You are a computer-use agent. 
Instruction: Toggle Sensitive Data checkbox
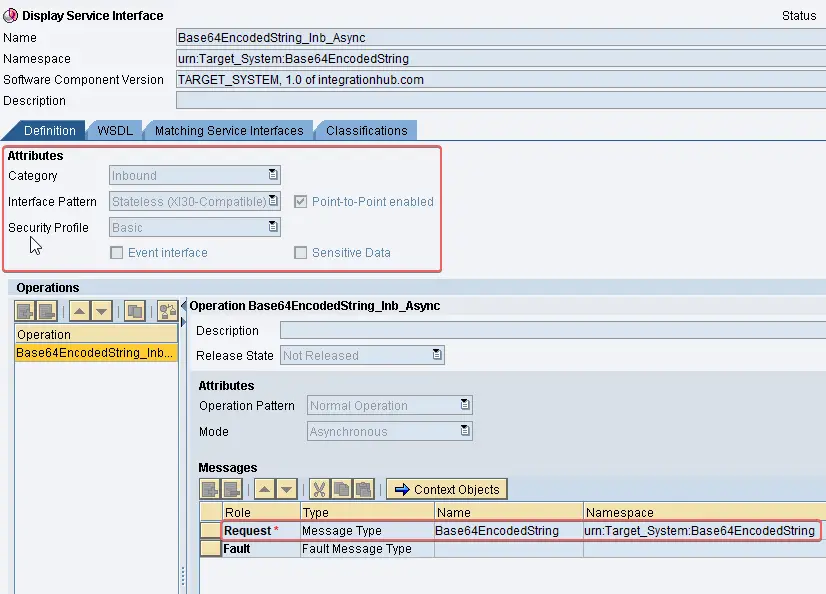coord(300,253)
